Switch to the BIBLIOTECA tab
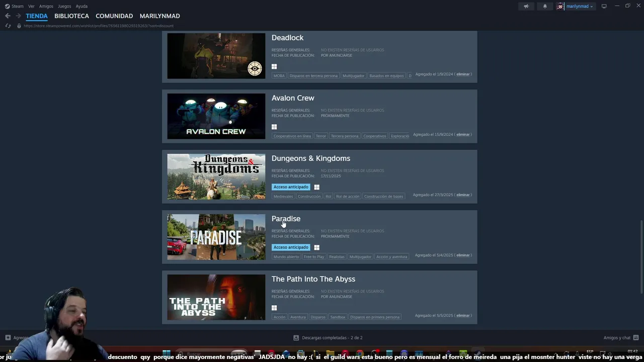Viewport: 644px width, 362px height. pyautogui.click(x=71, y=16)
